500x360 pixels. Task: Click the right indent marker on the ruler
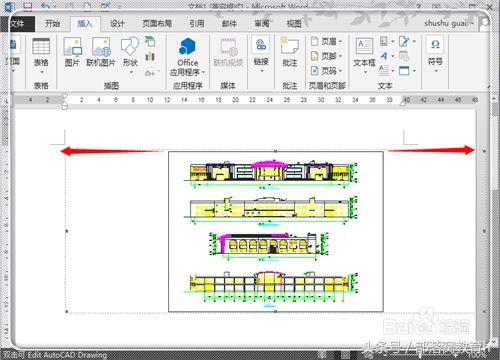point(403,103)
